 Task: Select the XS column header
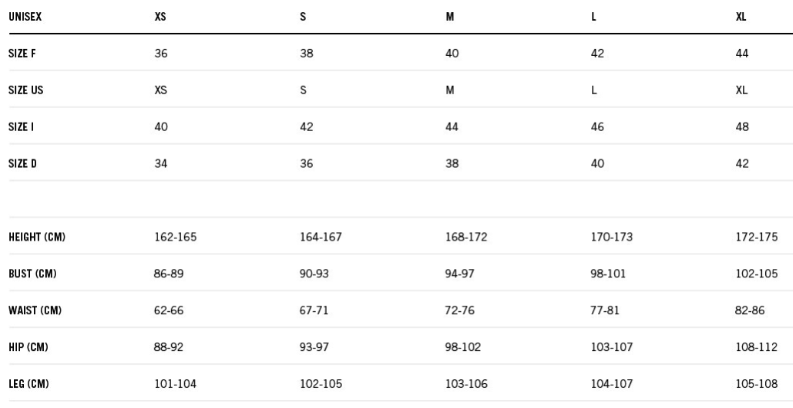[x=160, y=17]
